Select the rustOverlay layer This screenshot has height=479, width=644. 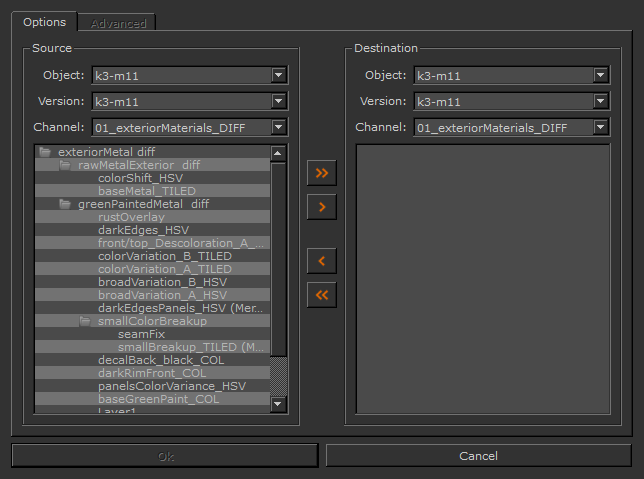131,217
